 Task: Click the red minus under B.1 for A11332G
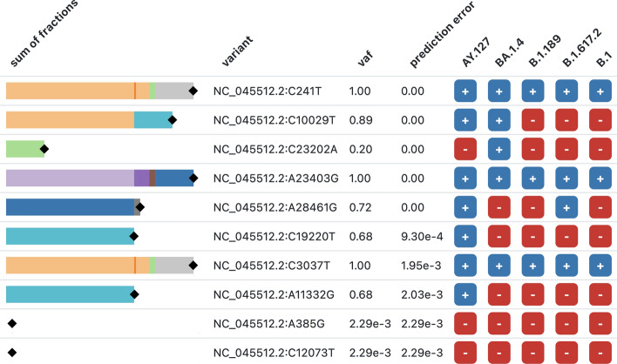pos(600,295)
